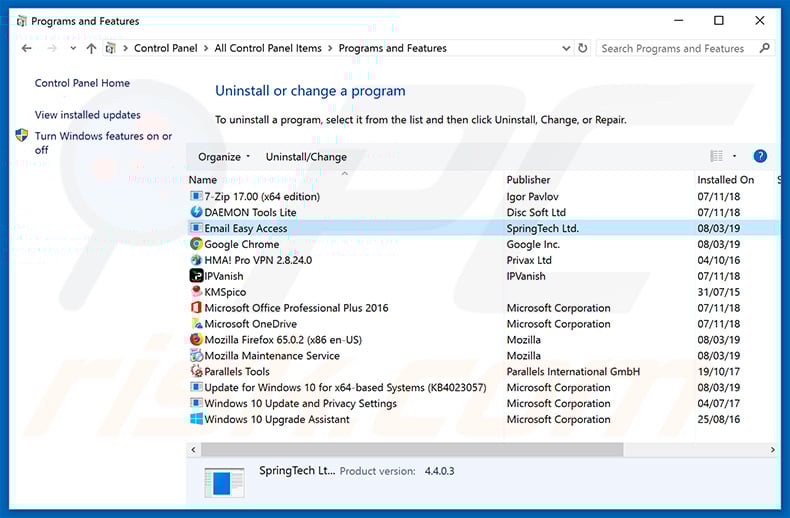This screenshot has height=518, width=790.
Task: Click the DAEMON Tools Lite icon
Action: tap(196, 212)
